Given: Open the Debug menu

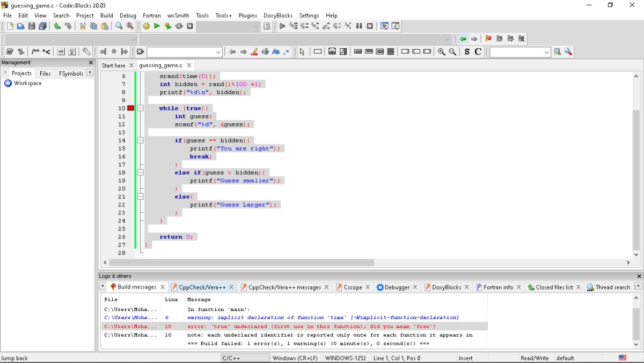Looking at the screenshot, I should pyautogui.click(x=128, y=16).
